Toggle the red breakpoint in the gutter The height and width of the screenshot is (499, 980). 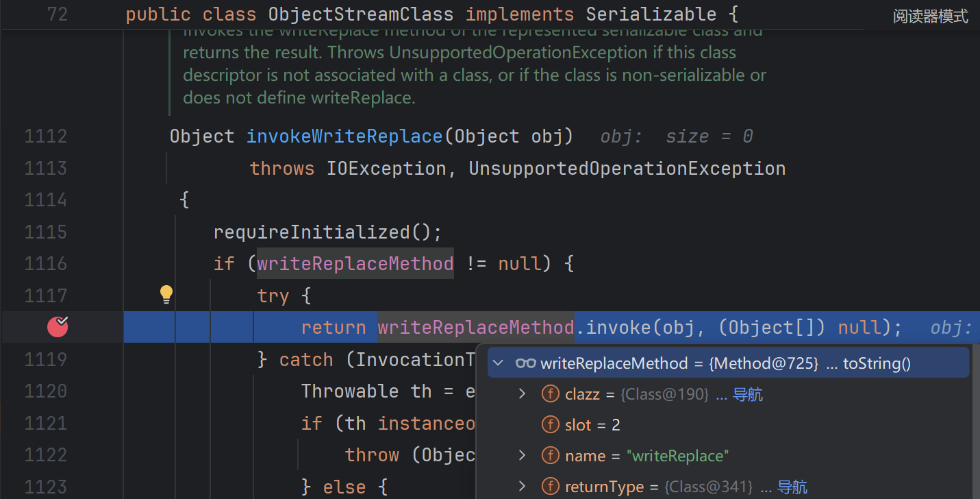[x=58, y=327]
